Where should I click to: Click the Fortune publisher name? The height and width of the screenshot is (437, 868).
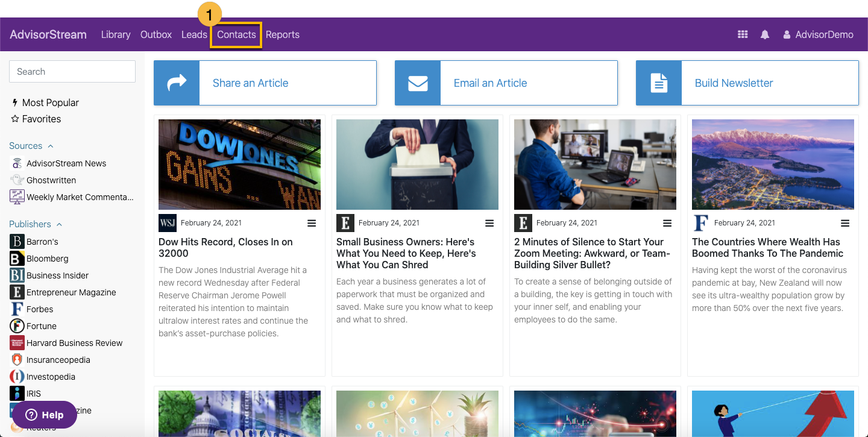(42, 326)
